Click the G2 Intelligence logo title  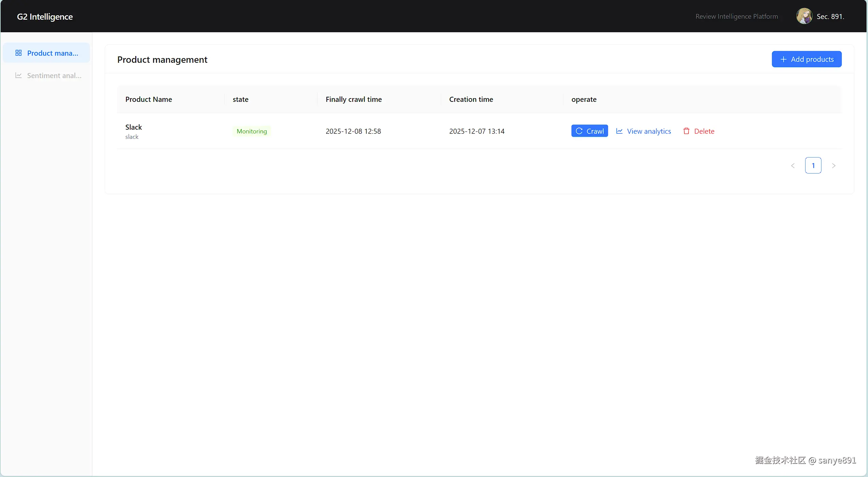[45, 17]
